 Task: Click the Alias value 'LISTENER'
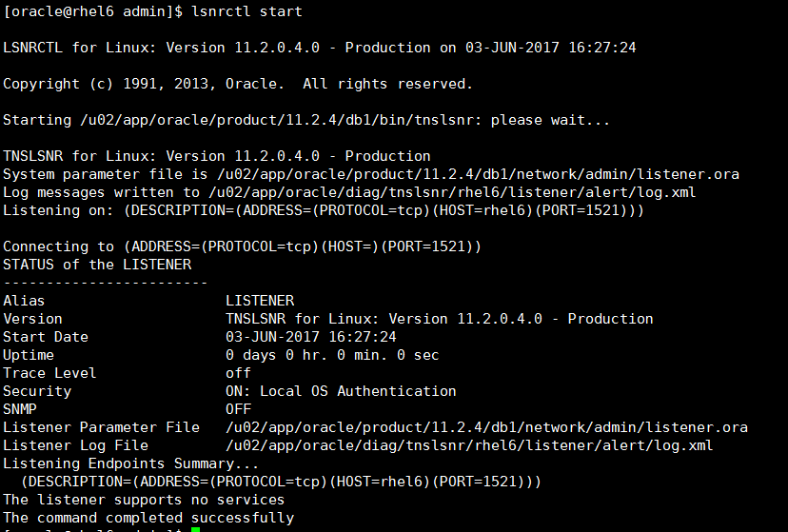[260, 301]
